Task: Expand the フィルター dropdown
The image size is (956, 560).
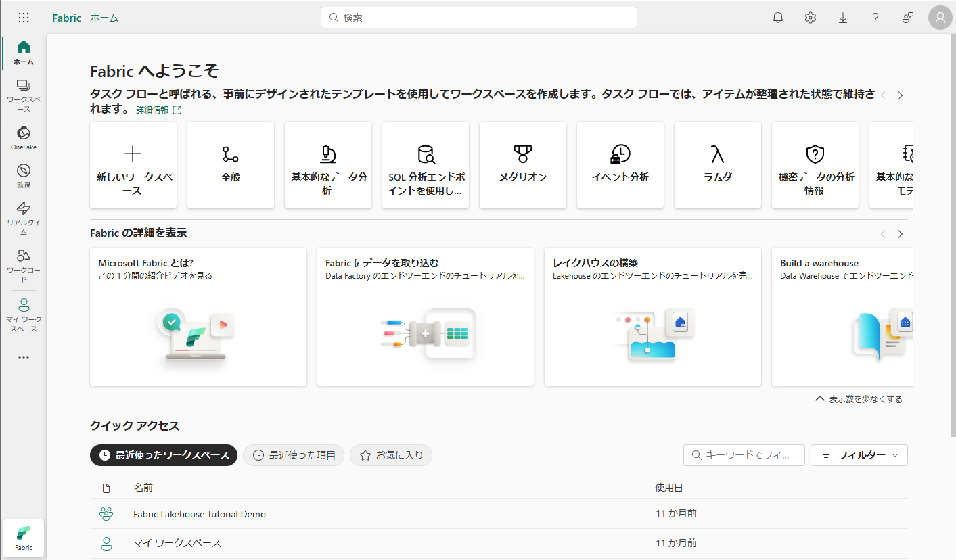Action: 859,455
